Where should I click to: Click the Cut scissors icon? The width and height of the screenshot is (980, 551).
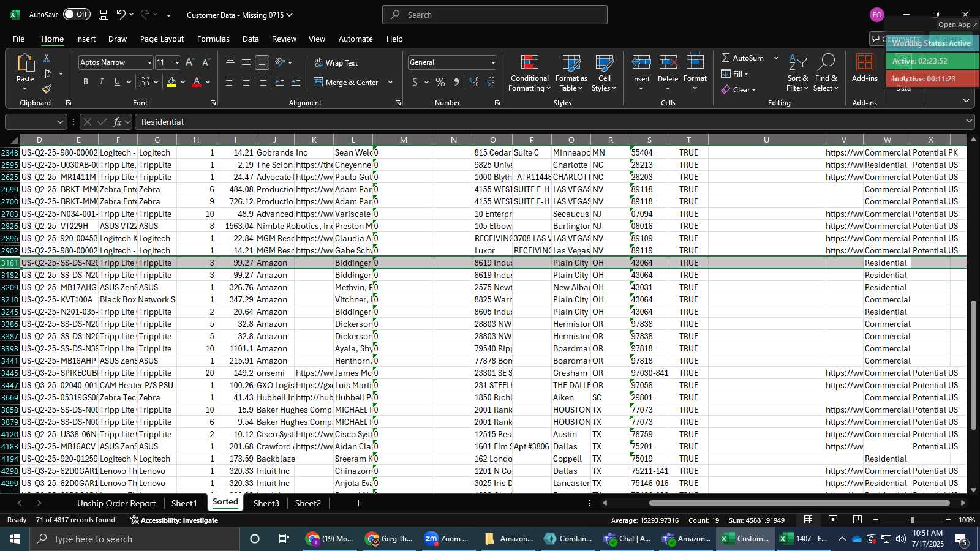coord(47,58)
